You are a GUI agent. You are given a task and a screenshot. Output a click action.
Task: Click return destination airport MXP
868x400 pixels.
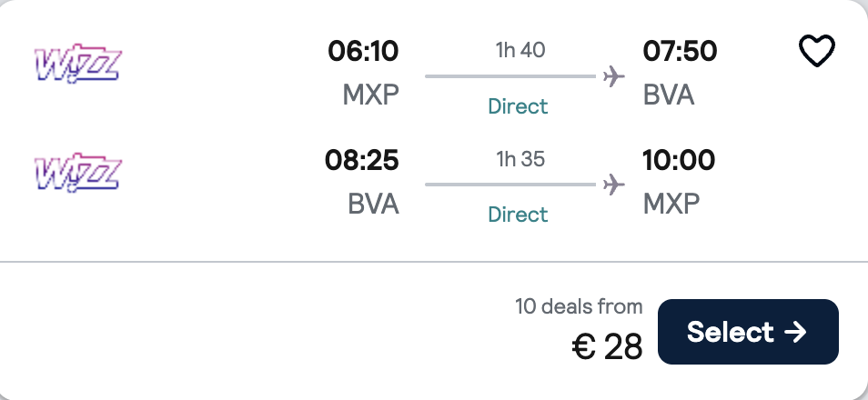(x=671, y=203)
